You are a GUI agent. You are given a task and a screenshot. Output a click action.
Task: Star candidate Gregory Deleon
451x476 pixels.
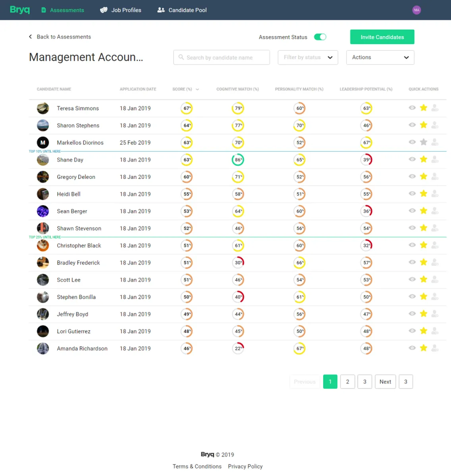pyautogui.click(x=424, y=176)
